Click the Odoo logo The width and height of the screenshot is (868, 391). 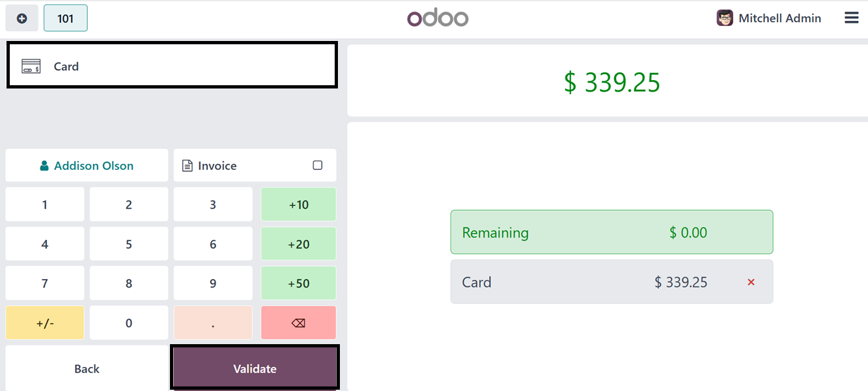[438, 18]
